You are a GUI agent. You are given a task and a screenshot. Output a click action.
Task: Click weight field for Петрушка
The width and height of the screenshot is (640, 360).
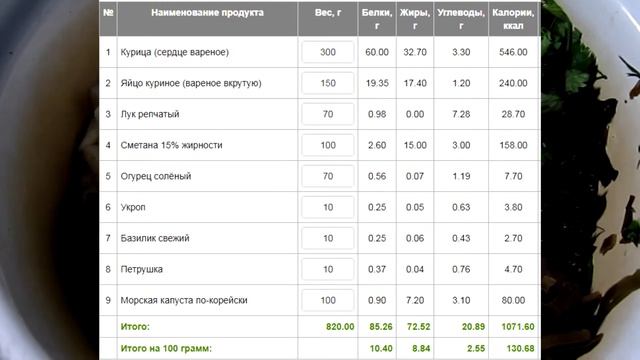(x=328, y=269)
